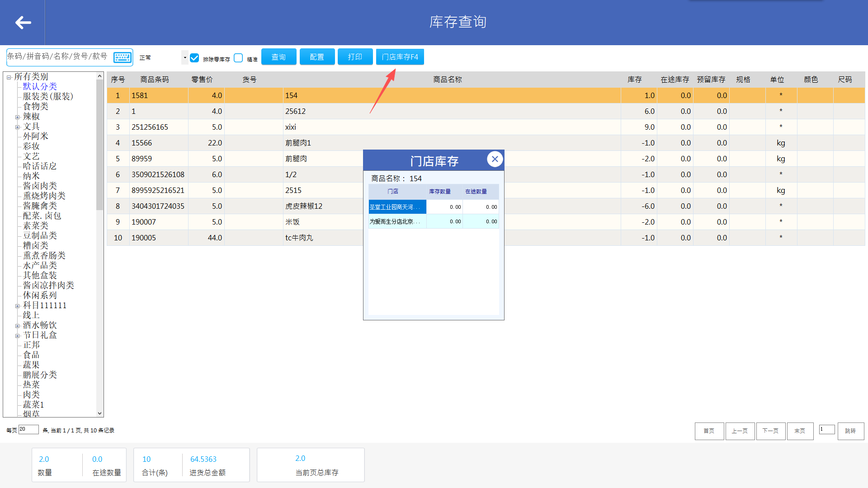Screen dimensions: 868x488
Task: Expand the 酒水畅饮 category node
Action: [18, 326]
